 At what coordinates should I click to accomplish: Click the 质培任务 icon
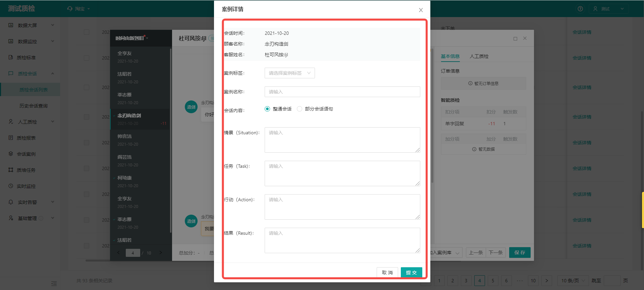[11, 170]
